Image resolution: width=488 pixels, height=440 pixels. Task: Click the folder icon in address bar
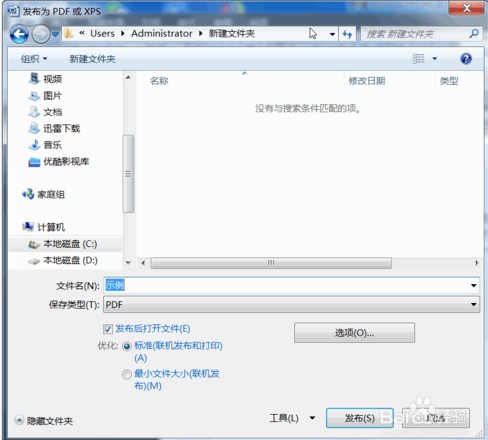point(69,34)
